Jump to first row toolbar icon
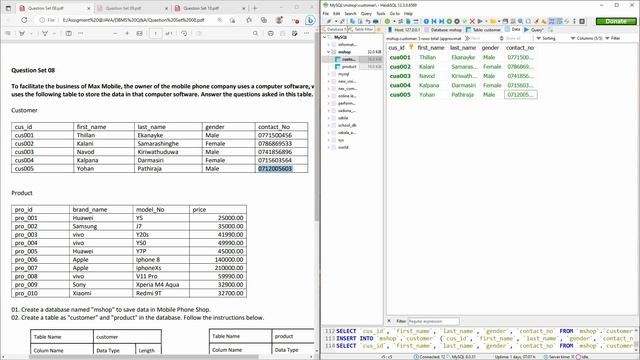Image resolution: width=640 pixels, height=360 pixels. [x=434, y=21]
